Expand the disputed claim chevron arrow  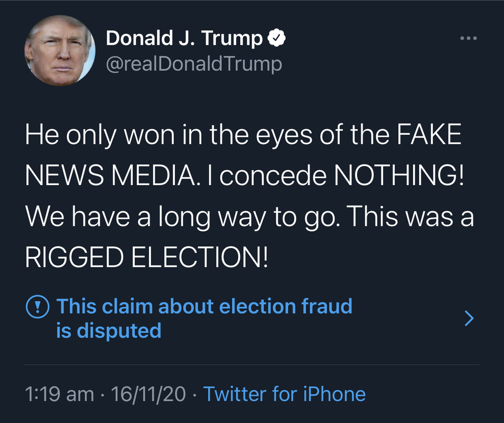click(x=469, y=318)
